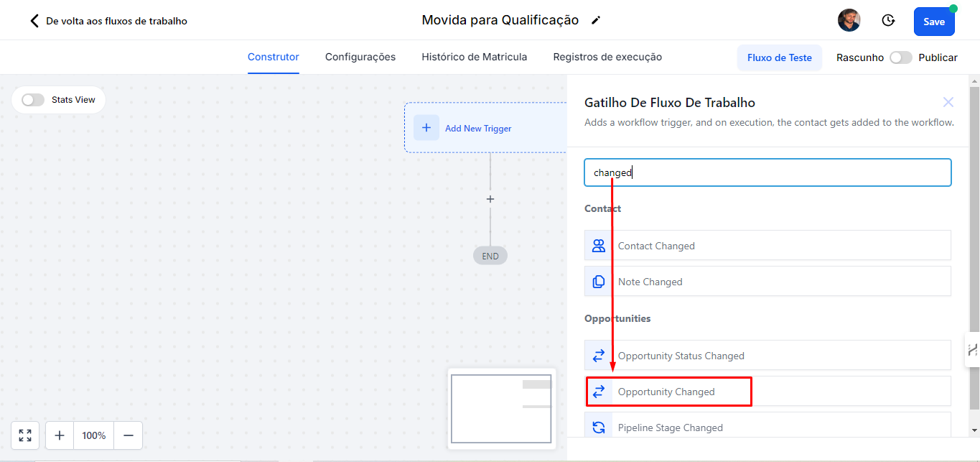Click the plus node to add action

point(490,199)
